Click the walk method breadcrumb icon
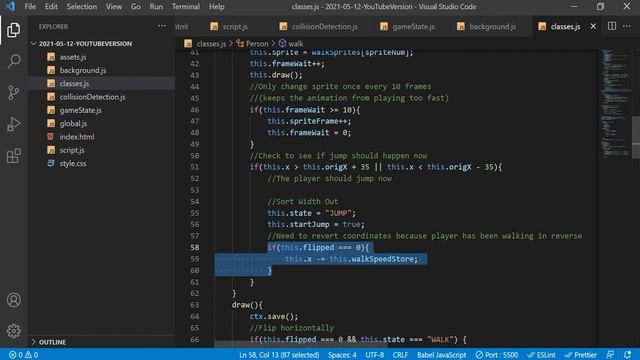The image size is (640, 360). 282,43
